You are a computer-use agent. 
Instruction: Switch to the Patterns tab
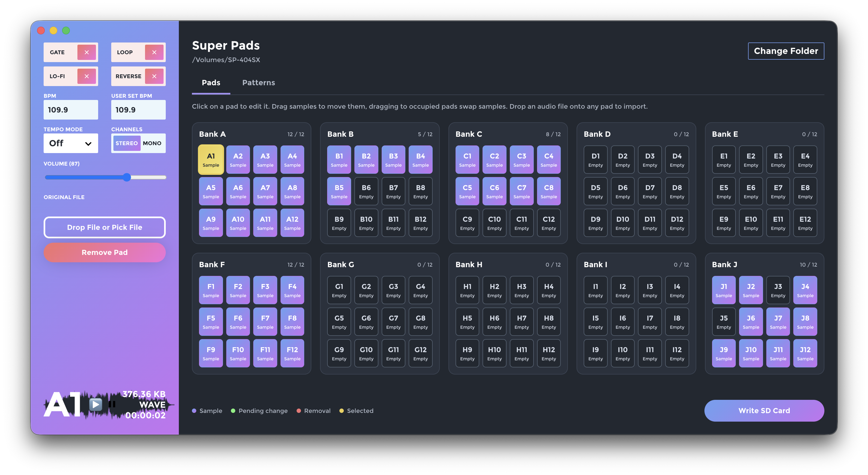pyautogui.click(x=258, y=83)
